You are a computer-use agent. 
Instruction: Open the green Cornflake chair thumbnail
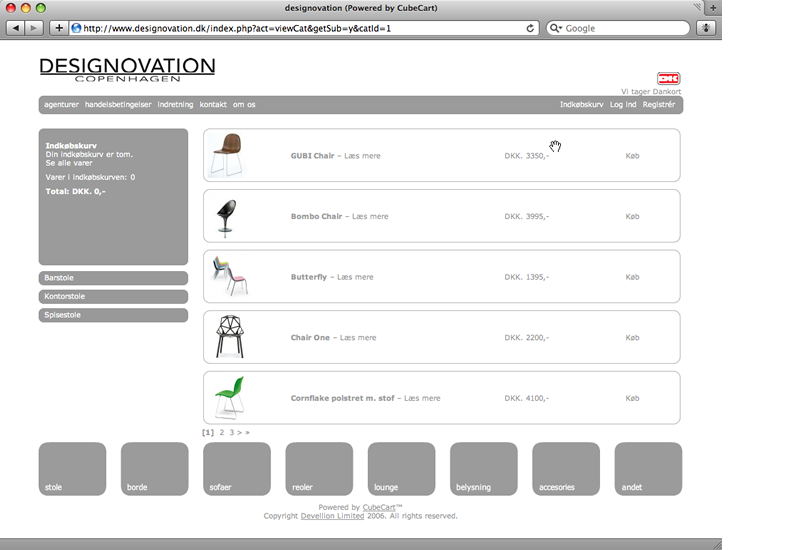click(x=230, y=397)
